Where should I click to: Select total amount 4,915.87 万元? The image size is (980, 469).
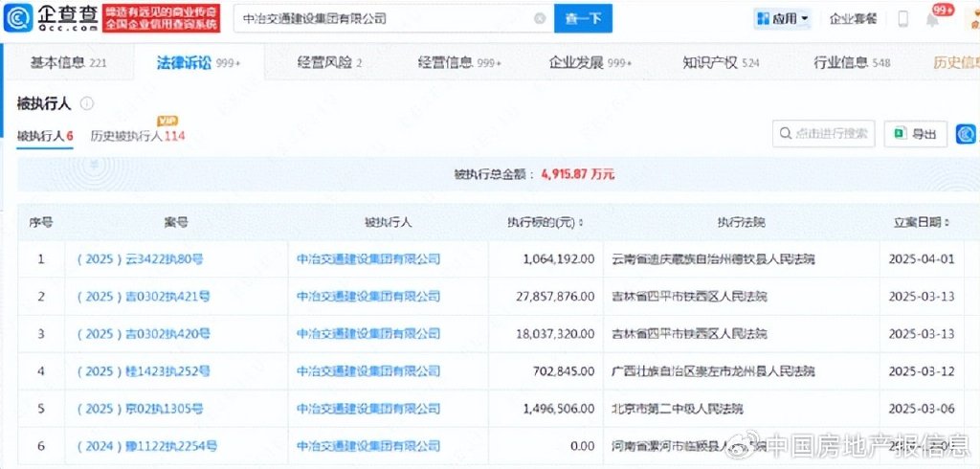click(578, 174)
